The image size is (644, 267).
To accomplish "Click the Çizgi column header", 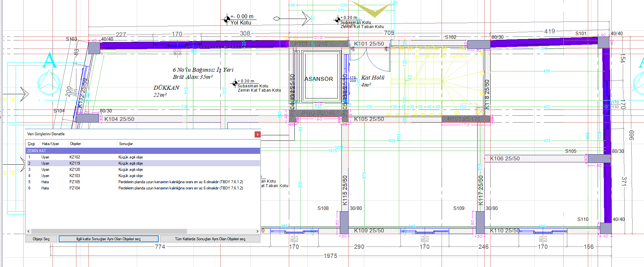I will coord(32,144).
